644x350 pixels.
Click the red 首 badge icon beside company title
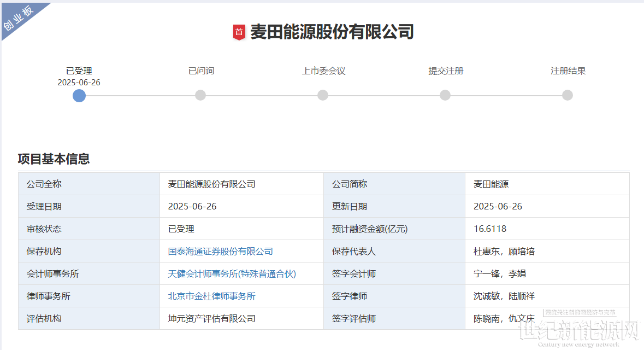point(239,32)
